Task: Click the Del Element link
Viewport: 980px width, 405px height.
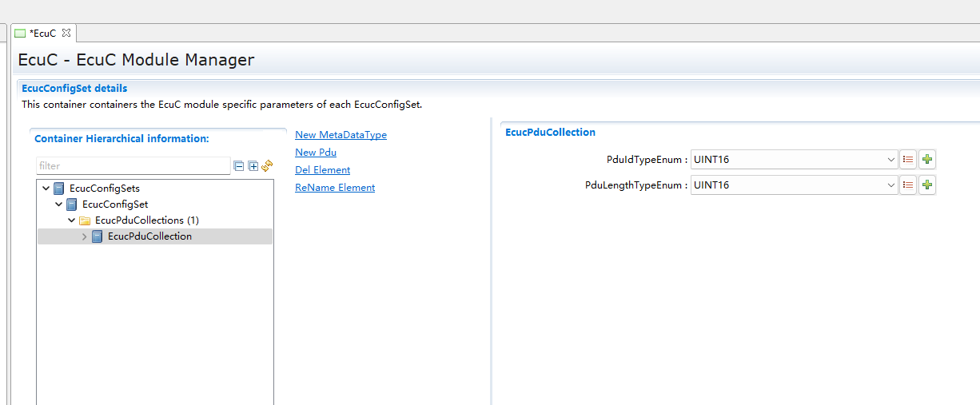Action: (x=322, y=170)
